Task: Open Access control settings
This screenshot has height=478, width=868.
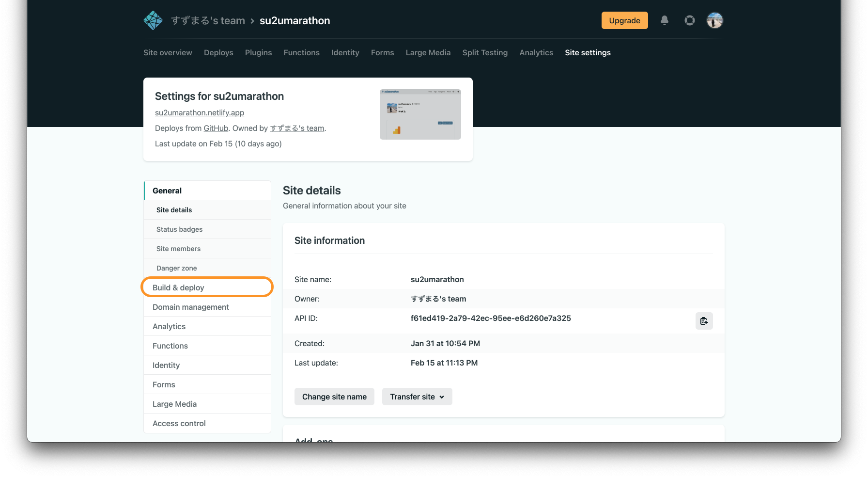Action: pyautogui.click(x=207, y=423)
